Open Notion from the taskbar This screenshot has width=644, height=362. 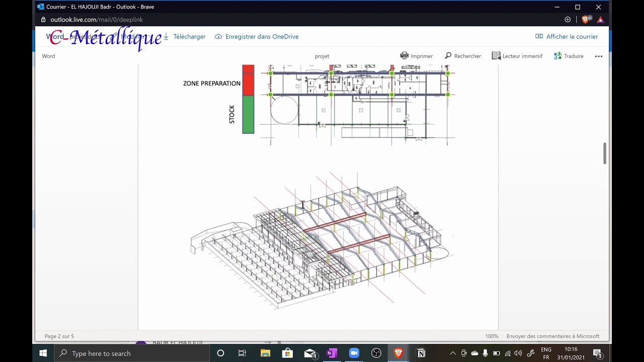(x=421, y=353)
